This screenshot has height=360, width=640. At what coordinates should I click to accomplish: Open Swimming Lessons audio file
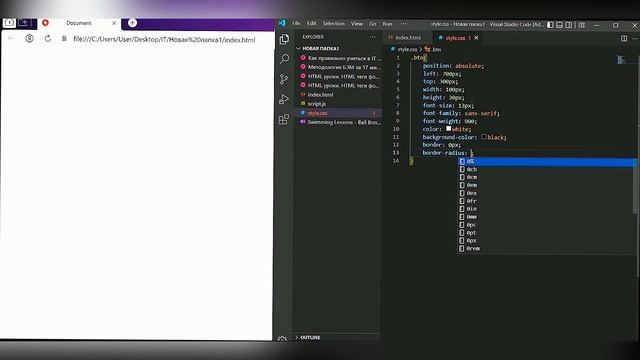click(339, 122)
